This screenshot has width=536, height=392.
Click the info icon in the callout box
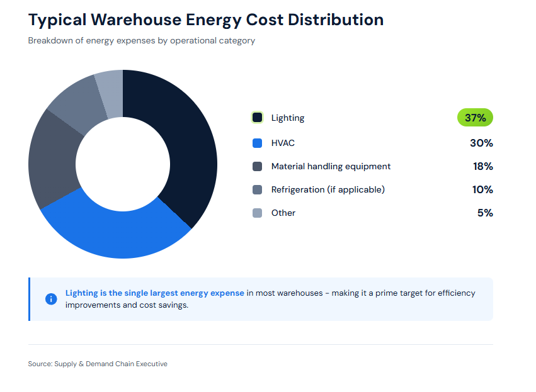[x=51, y=299]
